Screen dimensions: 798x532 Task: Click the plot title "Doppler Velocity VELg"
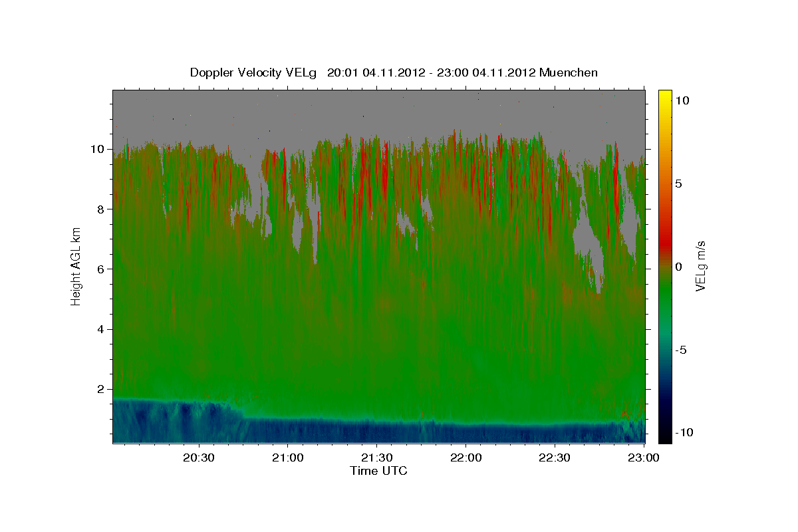(x=254, y=72)
